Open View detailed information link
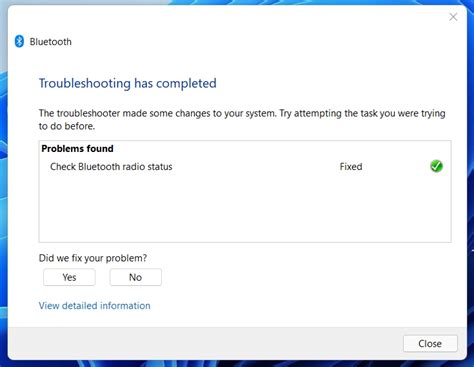This screenshot has height=367, width=474. point(95,306)
